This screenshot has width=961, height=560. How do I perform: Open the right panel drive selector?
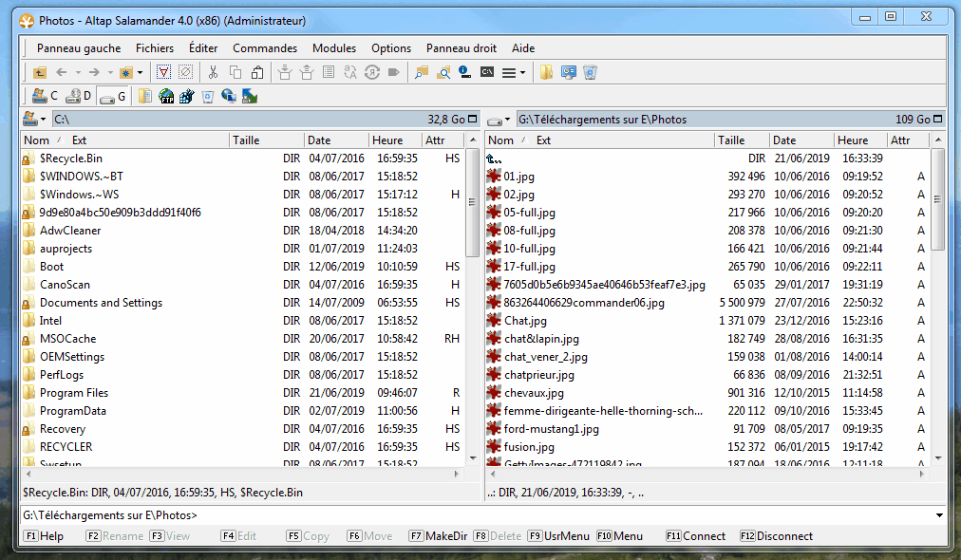(x=499, y=120)
